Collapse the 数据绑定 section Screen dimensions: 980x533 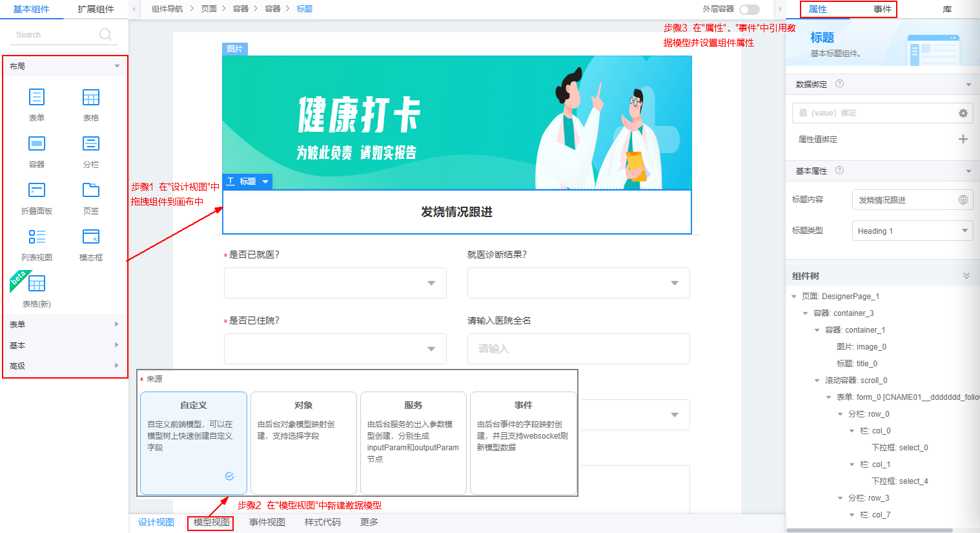[968, 85]
